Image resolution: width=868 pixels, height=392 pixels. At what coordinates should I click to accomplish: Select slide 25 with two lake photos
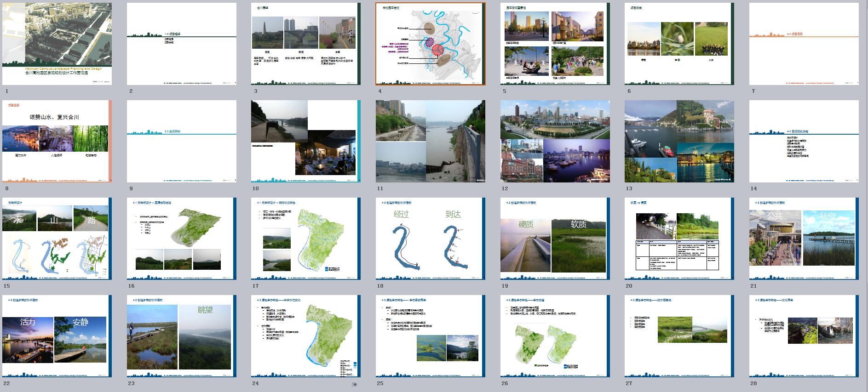[x=431, y=336]
